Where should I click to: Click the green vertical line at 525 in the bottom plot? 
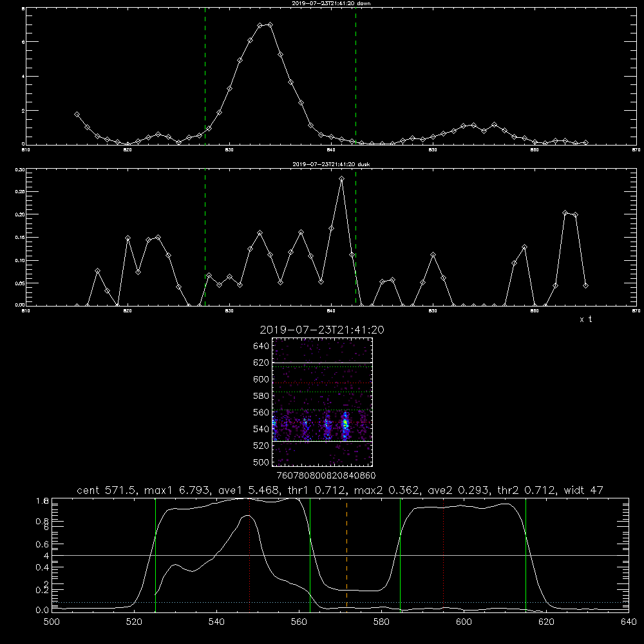(x=155, y=555)
